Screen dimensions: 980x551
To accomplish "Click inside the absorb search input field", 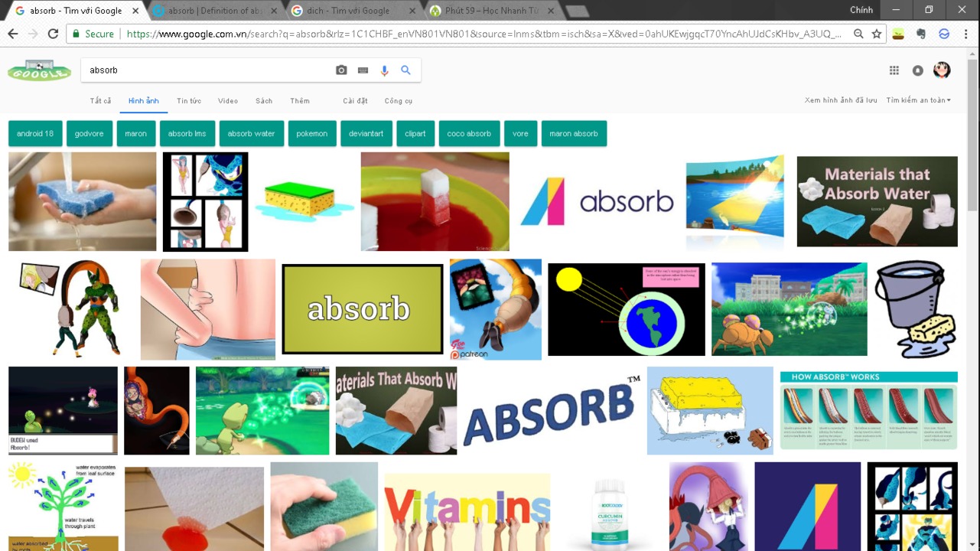I will [x=207, y=70].
